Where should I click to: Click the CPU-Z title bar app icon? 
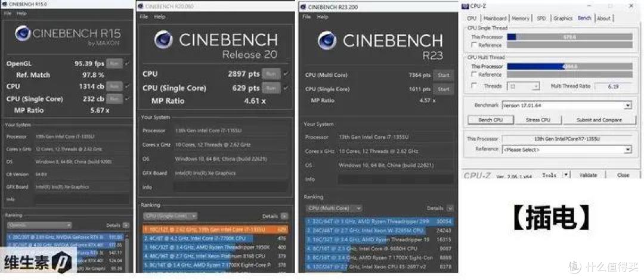(x=465, y=6)
